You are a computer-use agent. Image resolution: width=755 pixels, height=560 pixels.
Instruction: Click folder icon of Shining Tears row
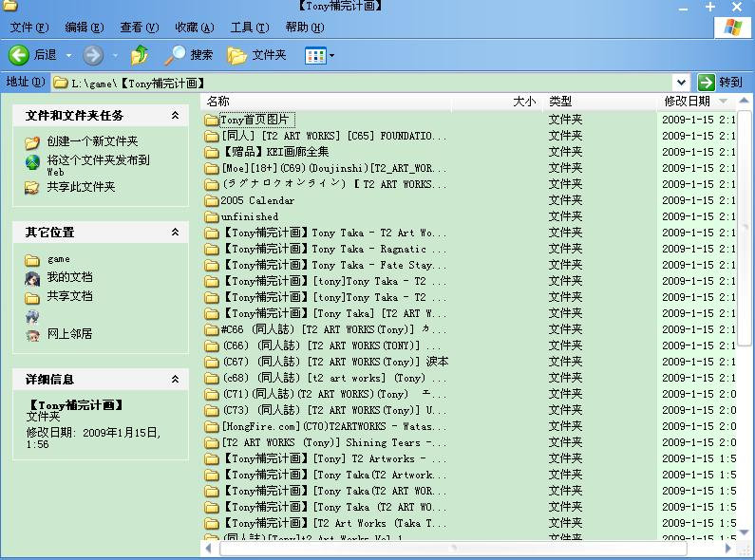coord(212,442)
